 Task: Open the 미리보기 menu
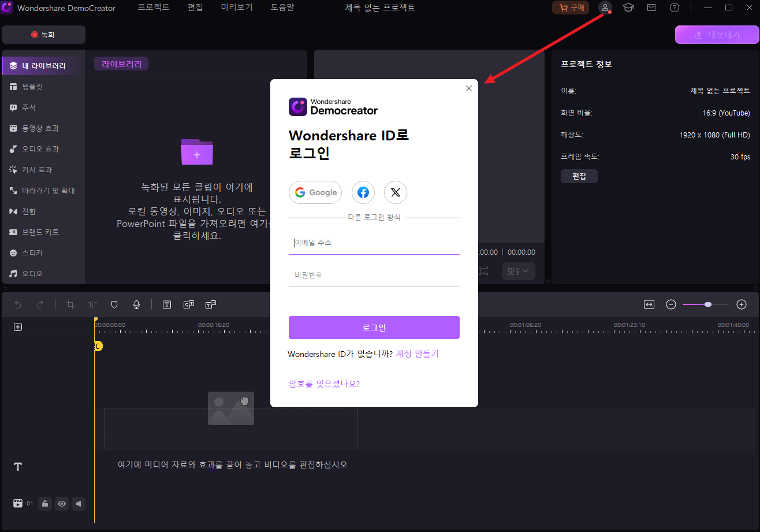point(237,8)
